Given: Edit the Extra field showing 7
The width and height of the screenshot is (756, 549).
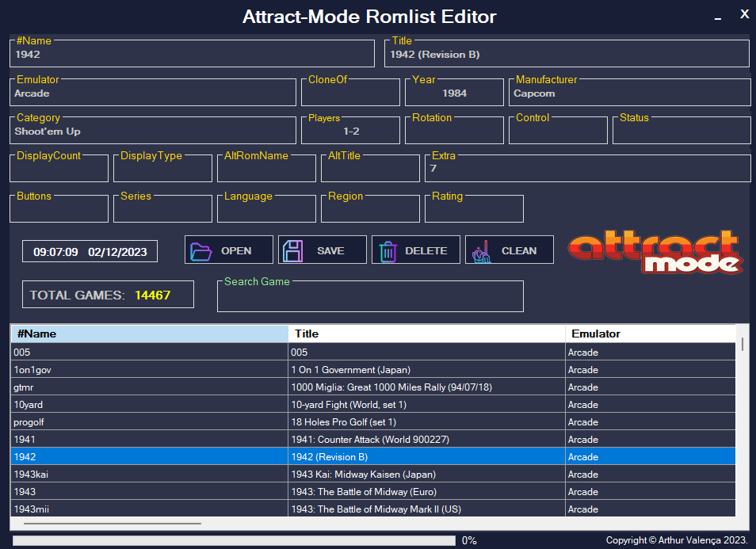Looking at the screenshot, I should click(588, 170).
